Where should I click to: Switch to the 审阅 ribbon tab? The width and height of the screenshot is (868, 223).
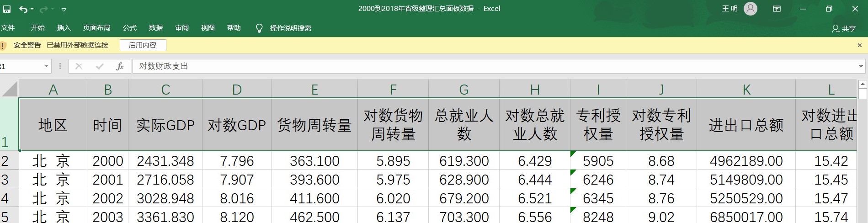tap(182, 28)
